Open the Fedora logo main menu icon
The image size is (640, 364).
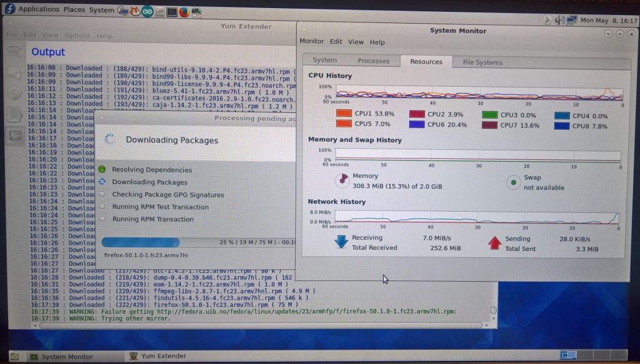[x=9, y=9]
